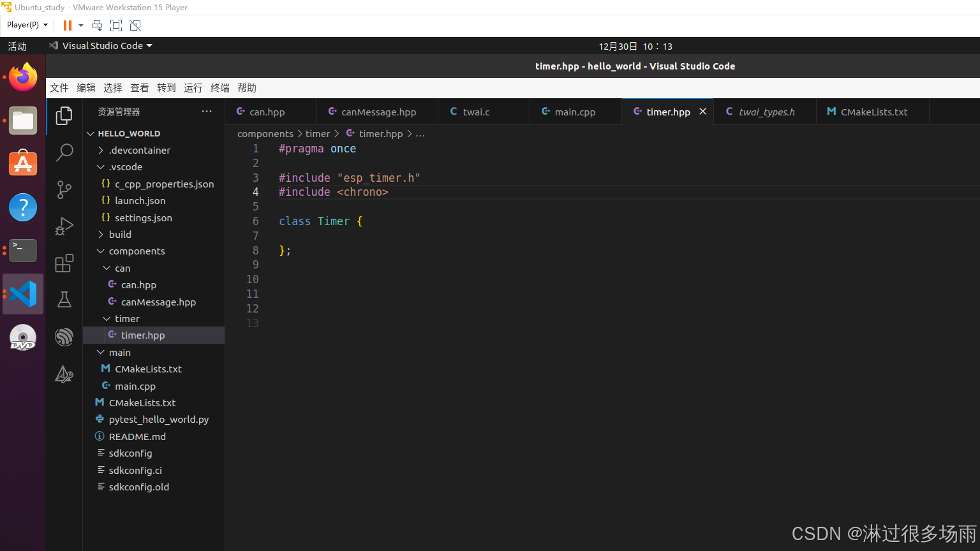This screenshot has height=551, width=980.
Task: Open the CMake view in activity bar
Action: pyautogui.click(x=64, y=374)
